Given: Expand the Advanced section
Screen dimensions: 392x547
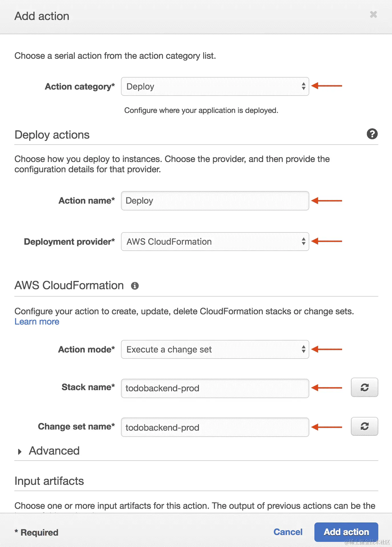Looking at the screenshot, I should pyautogui.click(x=54, y=451).
